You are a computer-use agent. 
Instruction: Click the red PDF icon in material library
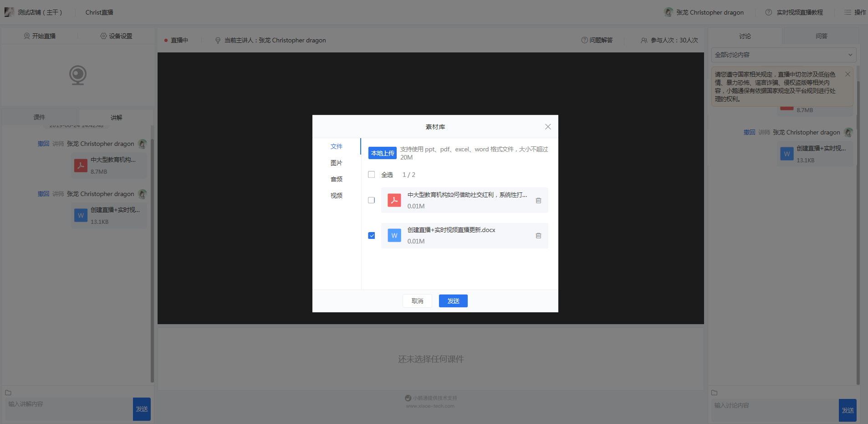click(394, 200)
